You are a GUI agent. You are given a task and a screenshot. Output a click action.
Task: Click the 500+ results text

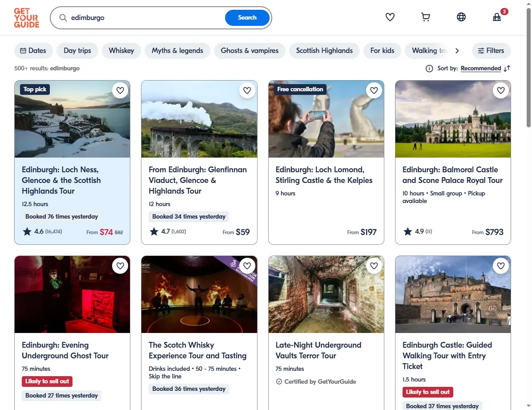(x=47, y=68)
